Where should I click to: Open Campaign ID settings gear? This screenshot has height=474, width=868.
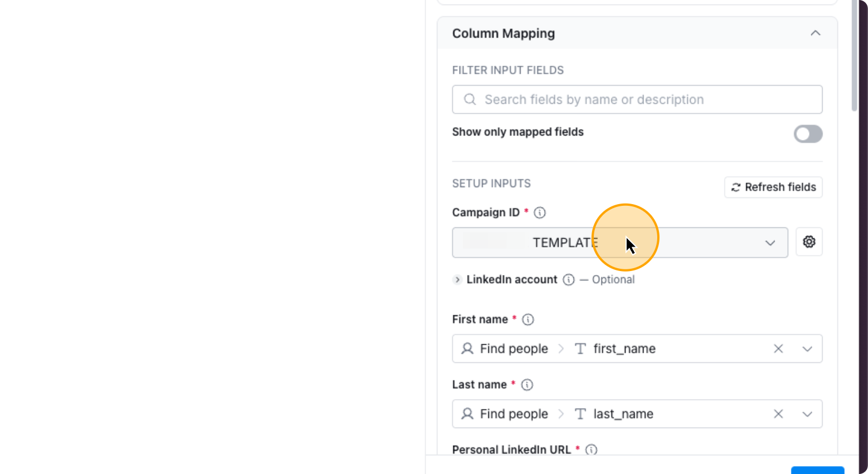(809, 242)
